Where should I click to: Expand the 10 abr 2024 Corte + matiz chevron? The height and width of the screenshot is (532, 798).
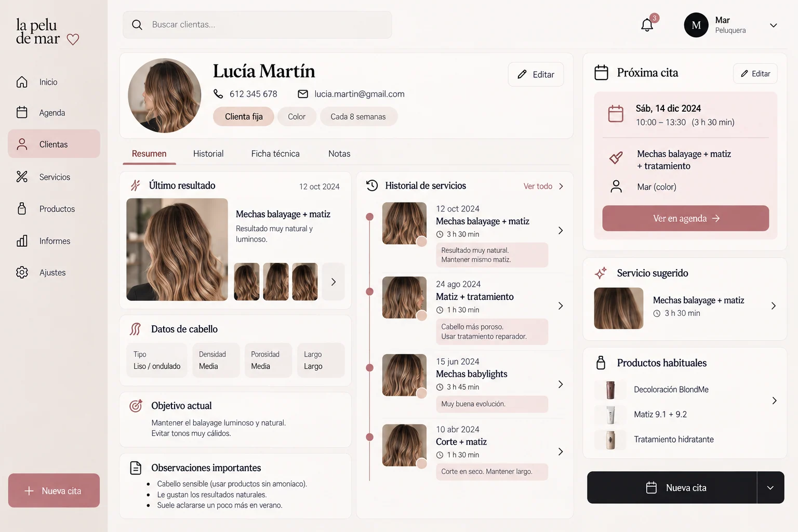[x=561, y=452]
